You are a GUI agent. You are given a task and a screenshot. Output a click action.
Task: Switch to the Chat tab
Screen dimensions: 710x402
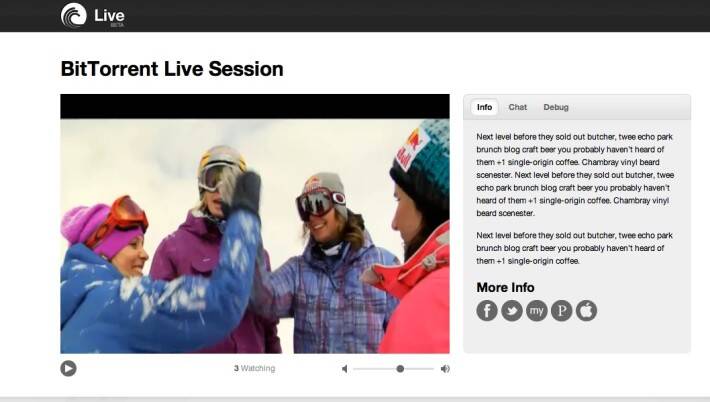tap(518, 107)
